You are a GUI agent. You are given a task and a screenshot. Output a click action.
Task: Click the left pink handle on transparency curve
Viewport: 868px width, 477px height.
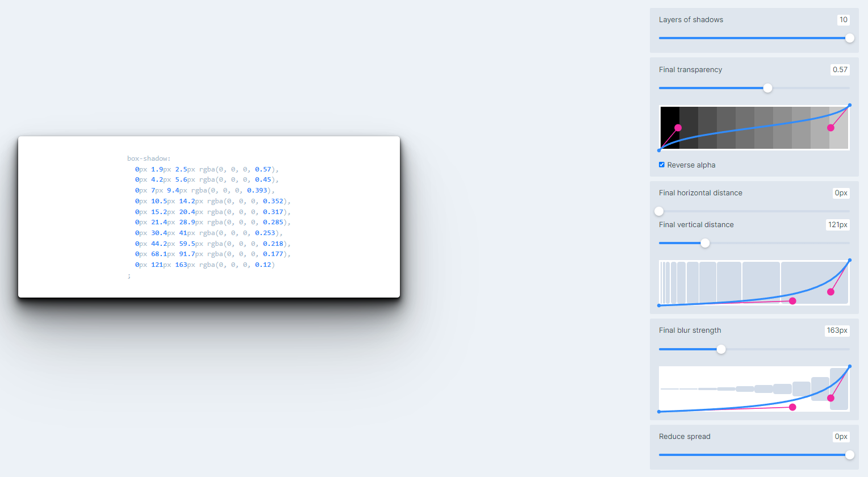[678, 128]
